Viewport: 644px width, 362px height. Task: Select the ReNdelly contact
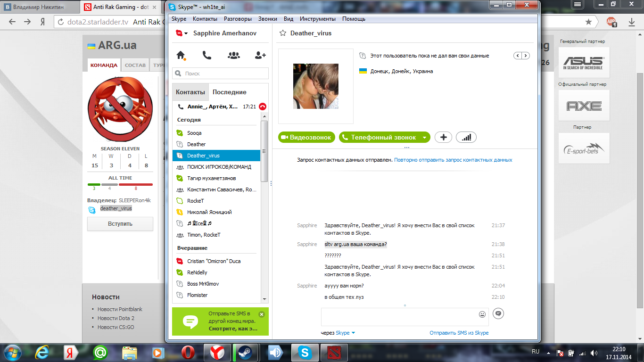coord(216,272)
